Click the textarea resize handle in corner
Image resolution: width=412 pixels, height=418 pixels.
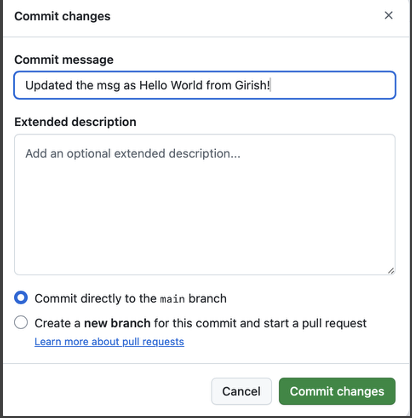pos(391,271)
